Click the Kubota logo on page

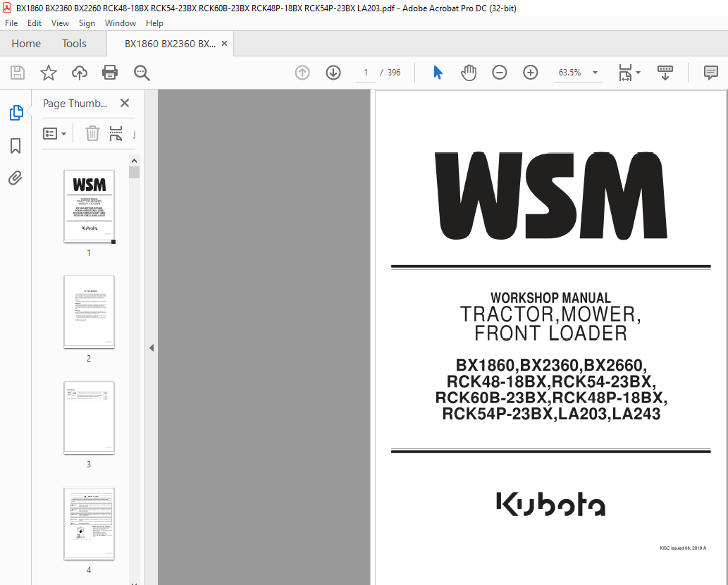[x=550, y=504]
